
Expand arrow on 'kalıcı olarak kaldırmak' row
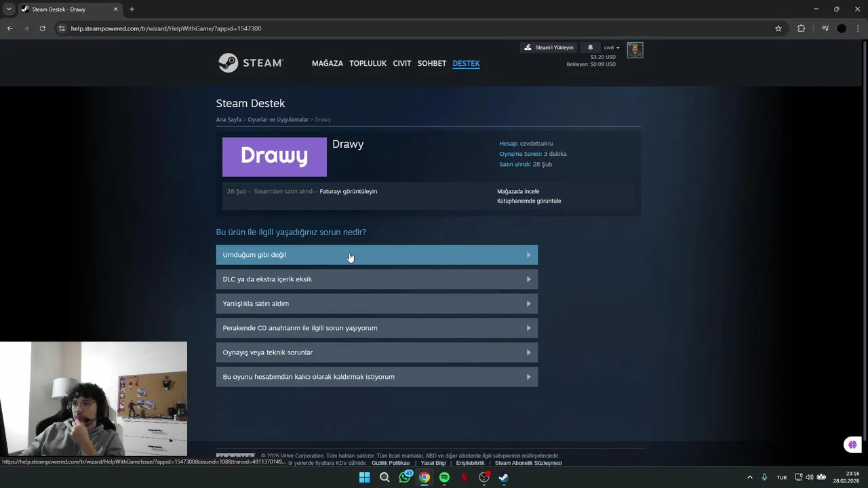coord(528,377)
